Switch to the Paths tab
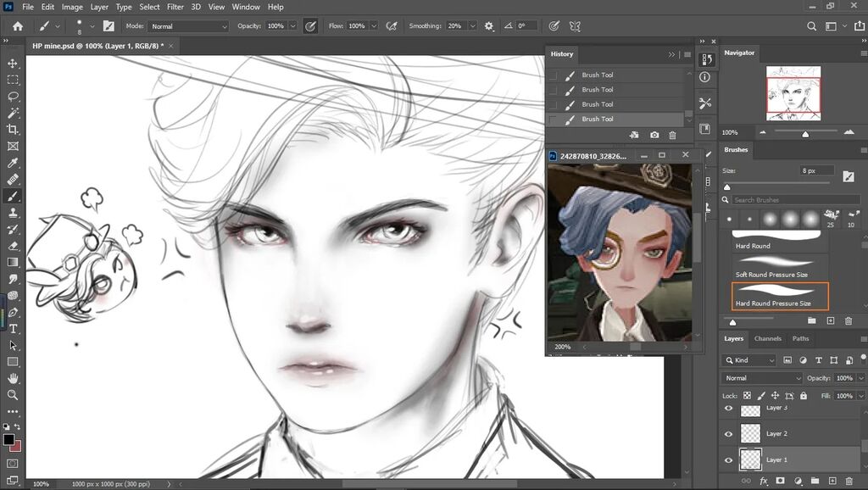The height and width of the screenshot is (490, 868). [800, 338]
